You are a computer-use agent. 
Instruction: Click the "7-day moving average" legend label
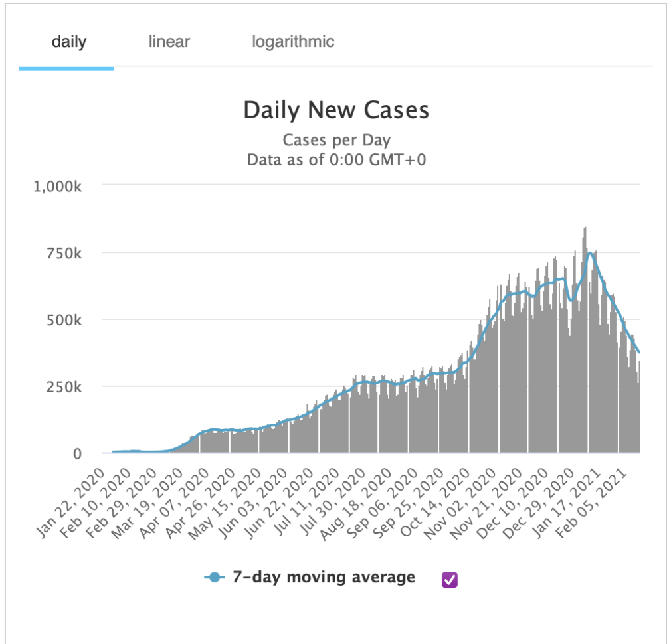324,577
